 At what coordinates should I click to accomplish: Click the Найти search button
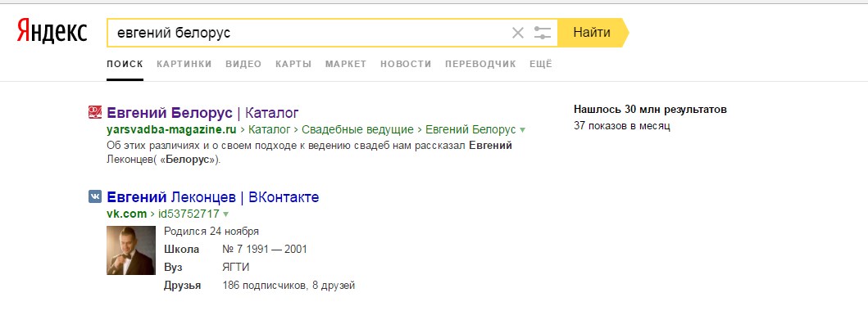coord(593,33)
